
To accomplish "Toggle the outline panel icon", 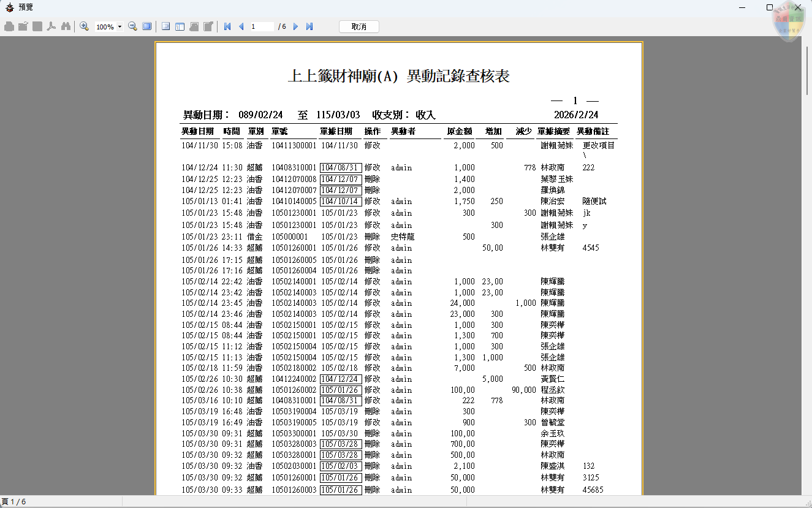I will (x=165, y=26).
